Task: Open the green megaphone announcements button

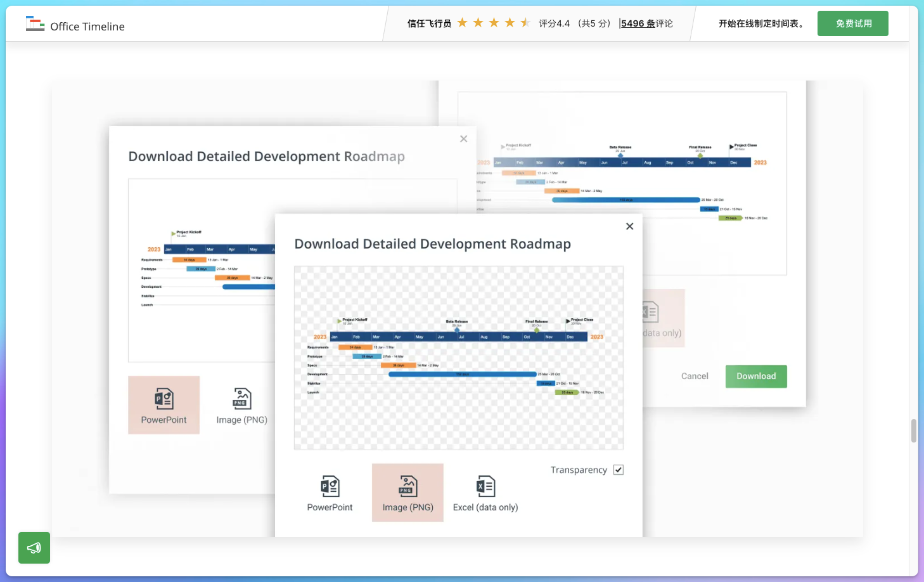Action: (x=34, y=548)
